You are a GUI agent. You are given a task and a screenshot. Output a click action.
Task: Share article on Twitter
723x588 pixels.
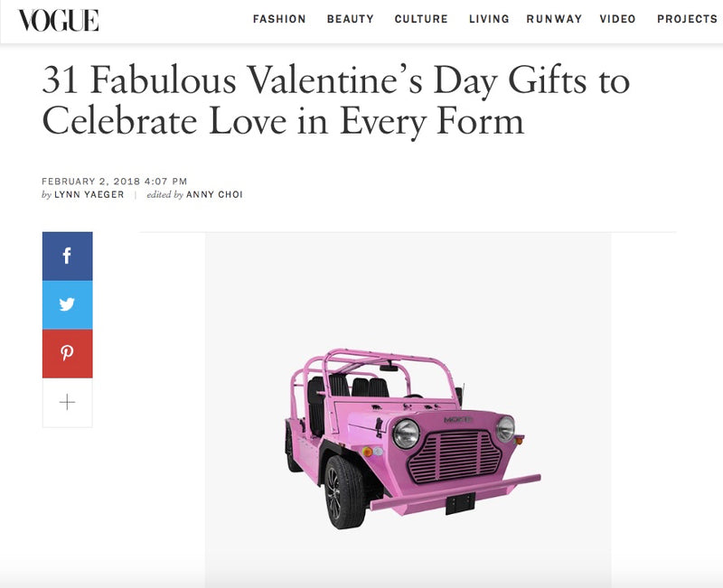pyautogui.click(x=67, y=304)
